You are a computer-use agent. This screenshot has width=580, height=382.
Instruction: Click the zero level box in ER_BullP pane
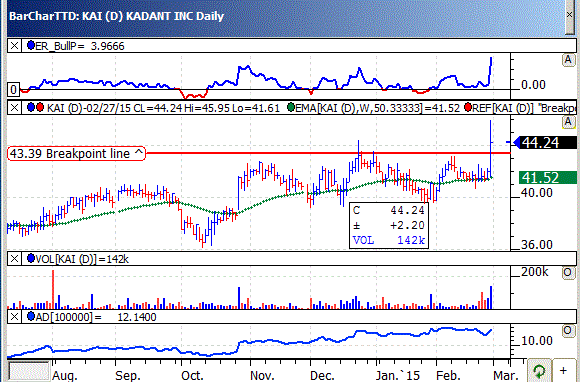point(13,89)
